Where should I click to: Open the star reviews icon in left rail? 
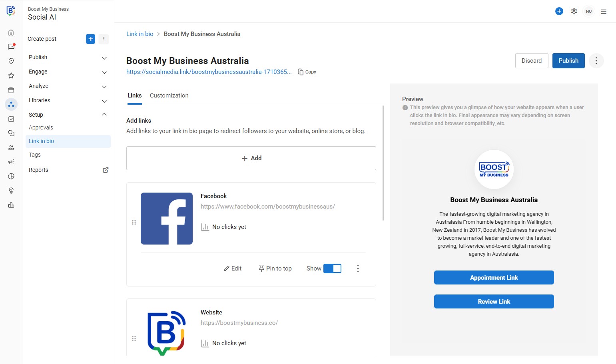pyautogui.click(x=11, y=76)
